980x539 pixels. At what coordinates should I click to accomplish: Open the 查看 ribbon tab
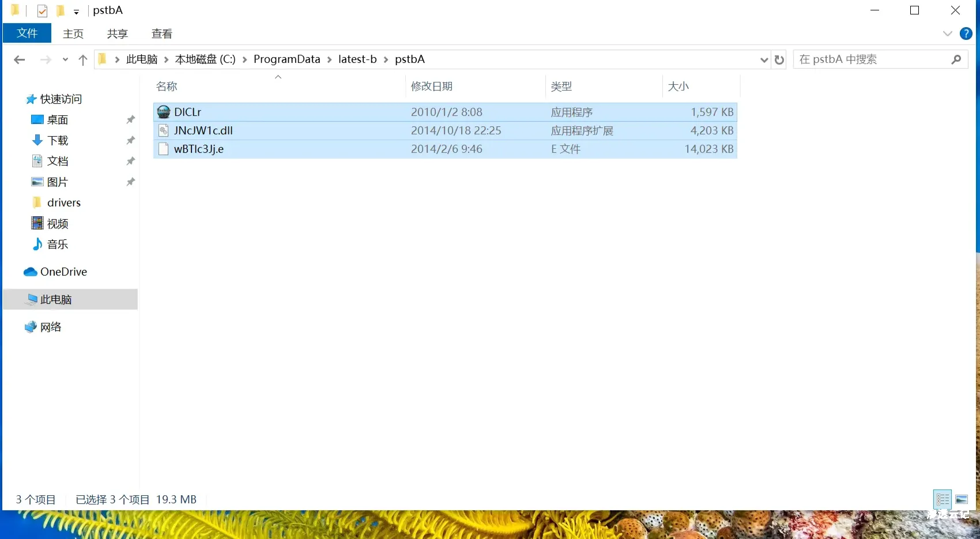tap(161, 33)
